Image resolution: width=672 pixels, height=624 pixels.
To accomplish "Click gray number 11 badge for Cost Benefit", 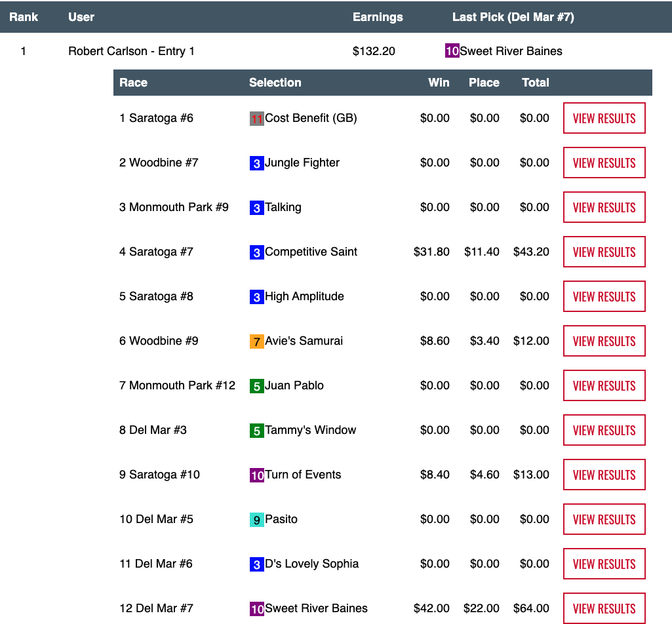I will tap(256, 119).
